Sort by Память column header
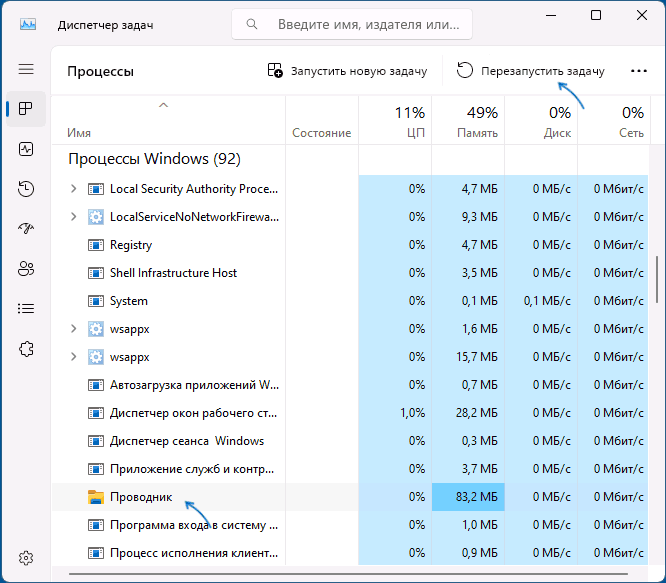Viewport: 666px width, 583px height. point(469,122)
